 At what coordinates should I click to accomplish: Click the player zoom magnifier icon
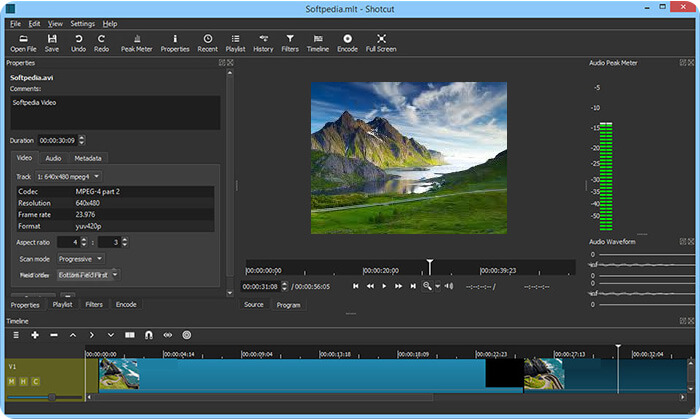click(427, 286)
